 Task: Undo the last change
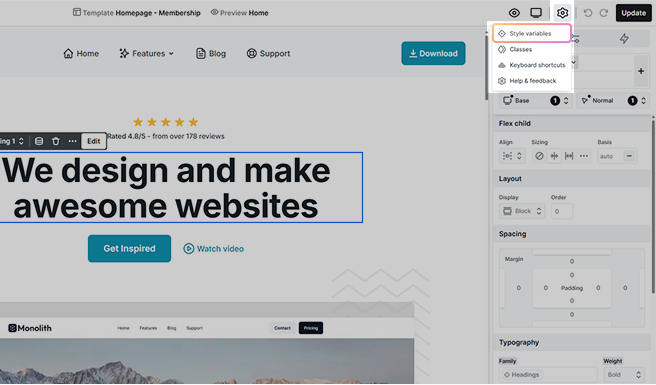pyautogui.click(x=588, y=13)
